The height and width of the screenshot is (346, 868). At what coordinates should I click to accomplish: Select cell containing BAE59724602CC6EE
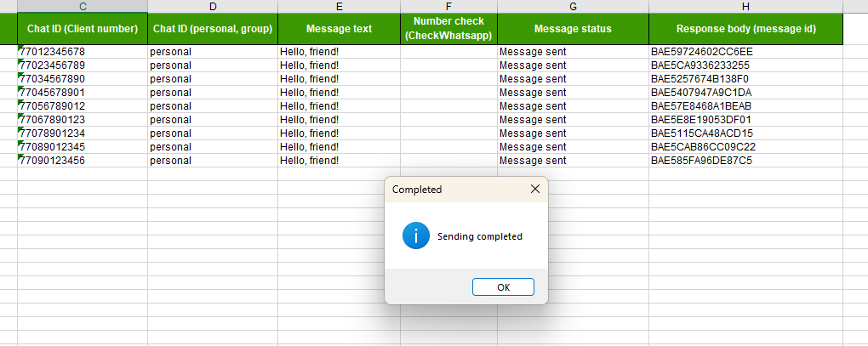[x=745, y=52]
